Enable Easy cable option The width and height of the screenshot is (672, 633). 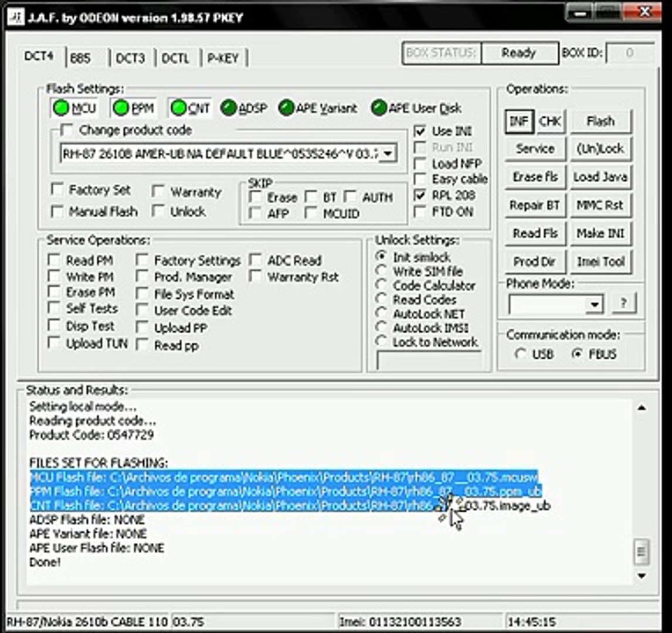420,179
